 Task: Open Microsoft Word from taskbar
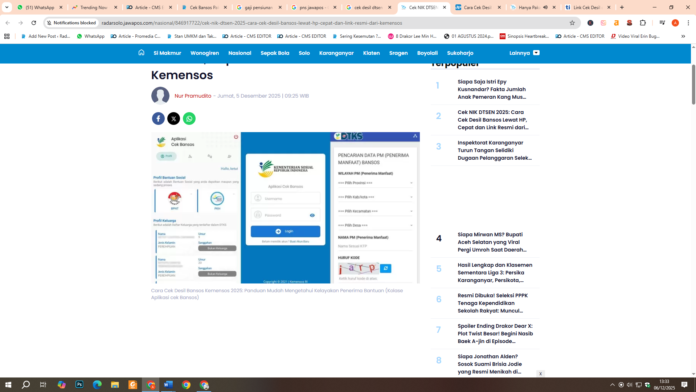[x=168, y=385]
